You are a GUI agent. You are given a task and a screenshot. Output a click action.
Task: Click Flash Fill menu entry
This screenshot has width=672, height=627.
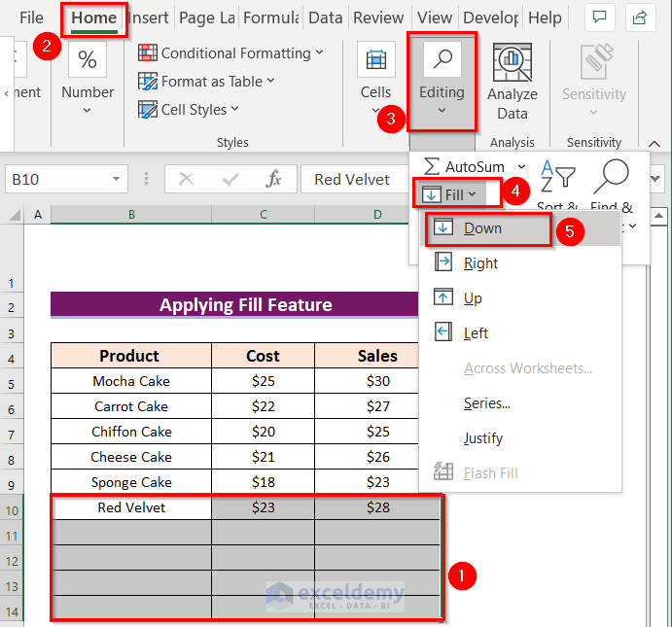520,472
